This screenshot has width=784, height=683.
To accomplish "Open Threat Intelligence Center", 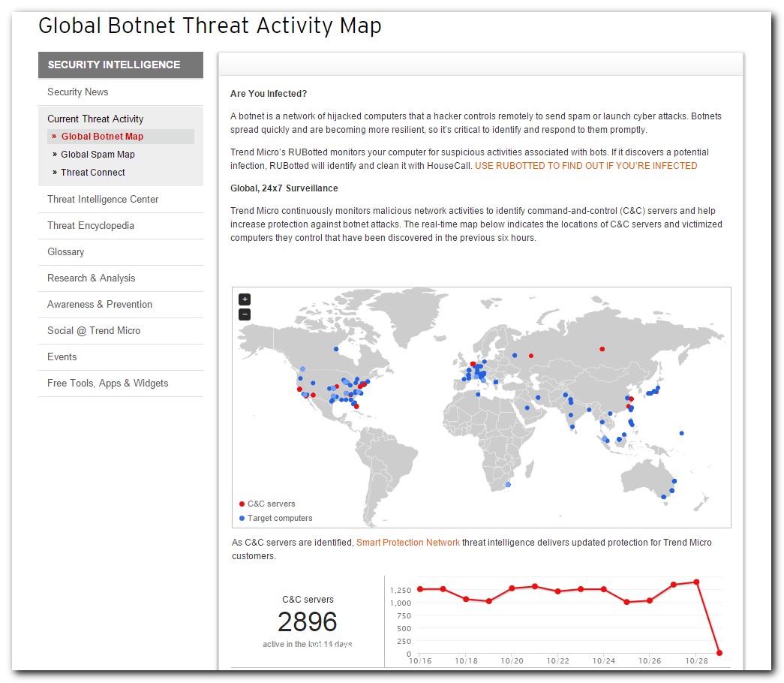I will click(x=103, y=199).
